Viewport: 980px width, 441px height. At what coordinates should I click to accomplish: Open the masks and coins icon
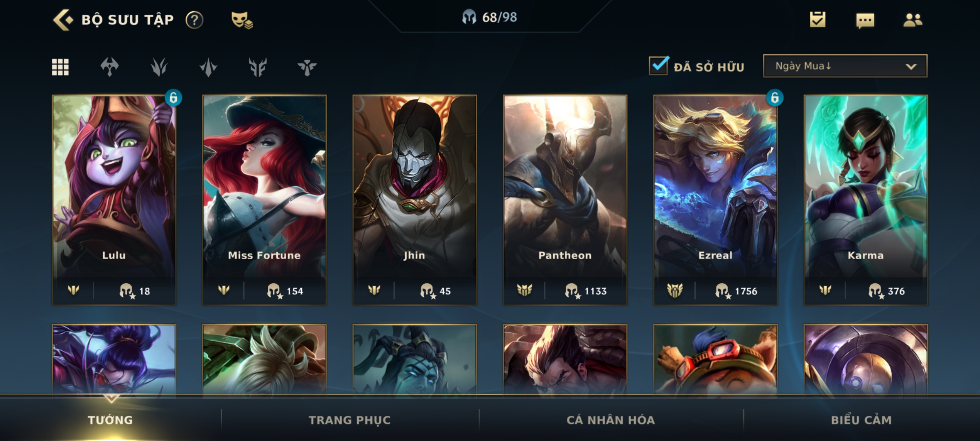coord(242,20)
